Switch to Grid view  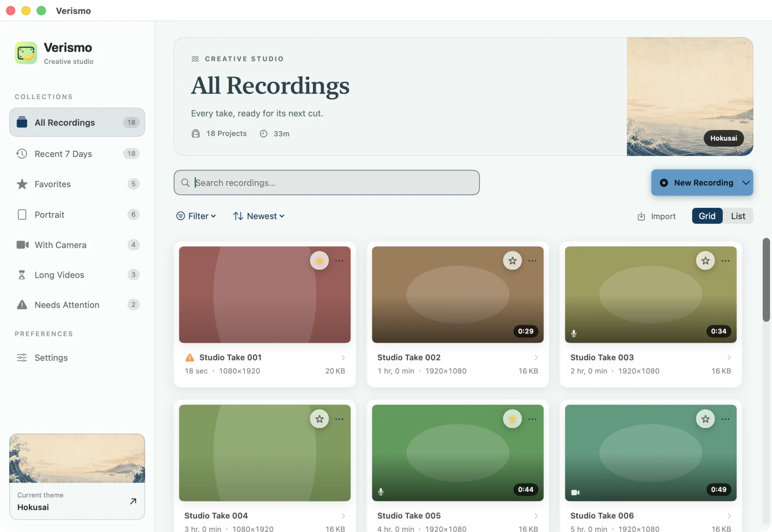coord(707,216)
